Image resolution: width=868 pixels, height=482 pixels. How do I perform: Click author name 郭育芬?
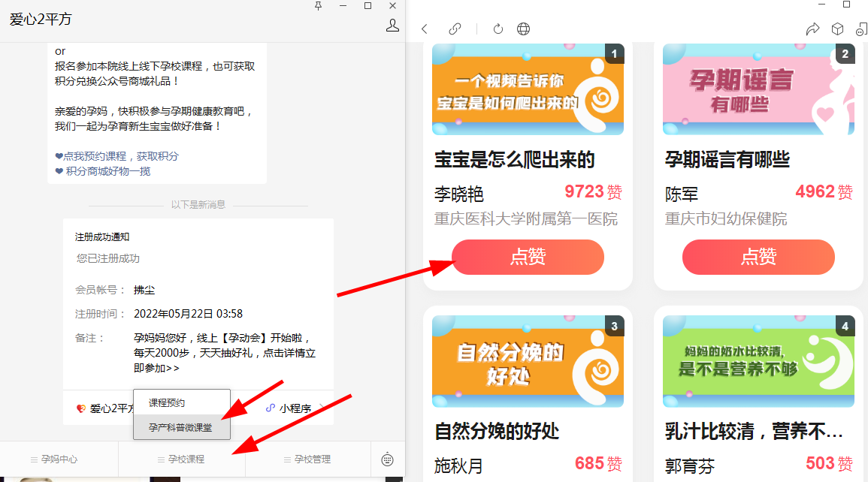[x=690, y=466]
